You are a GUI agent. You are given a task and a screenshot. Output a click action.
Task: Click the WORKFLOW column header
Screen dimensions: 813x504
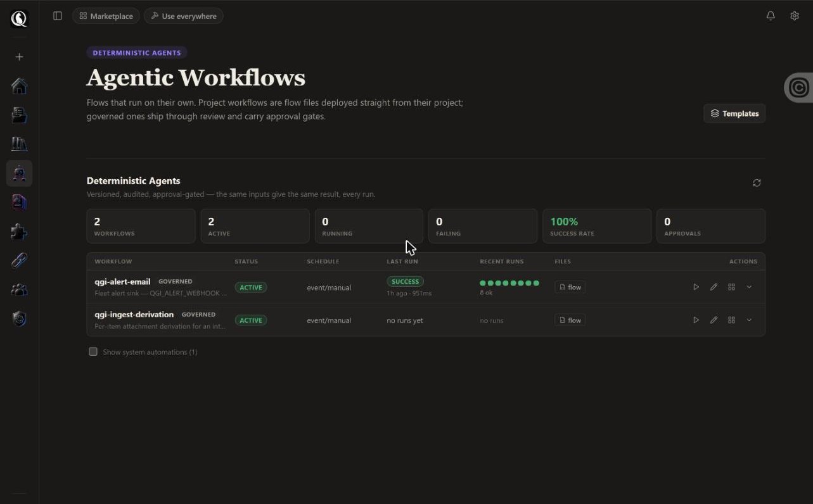tap(113, 261)
